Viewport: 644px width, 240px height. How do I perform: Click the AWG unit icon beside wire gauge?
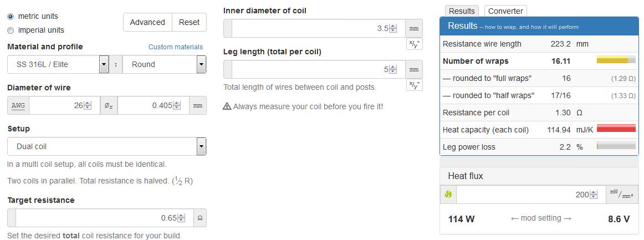coord(18,105)
